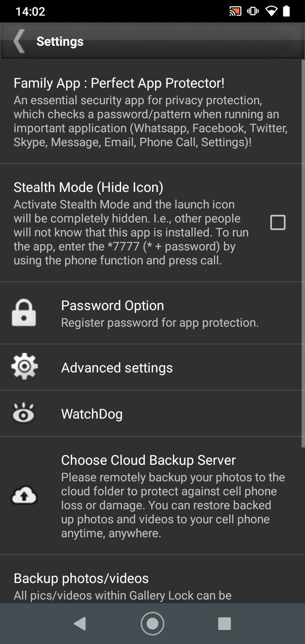This screenshot has width=305, height=644.
Task: Tap the Android home circle button
Action: 152,623
